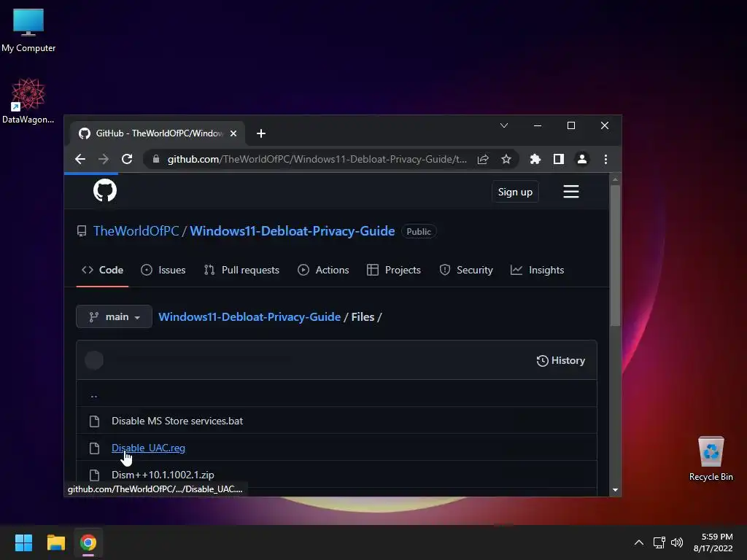This screenshot has width=747, height=560.
Task: Open the Security tab
Action: pyautogui.click(x=466, y=270)
